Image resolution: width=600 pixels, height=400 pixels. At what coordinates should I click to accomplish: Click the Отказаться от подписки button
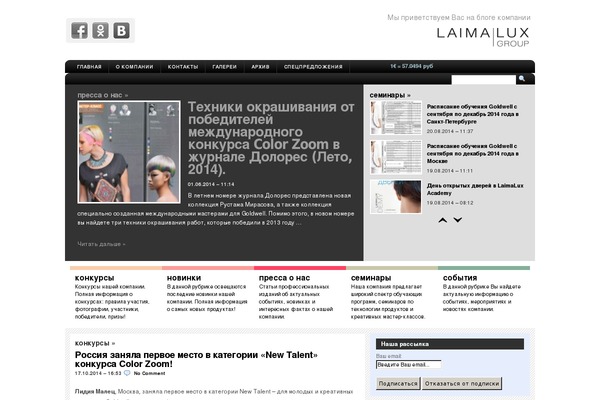pyautogui.click(x=462, y=384)
